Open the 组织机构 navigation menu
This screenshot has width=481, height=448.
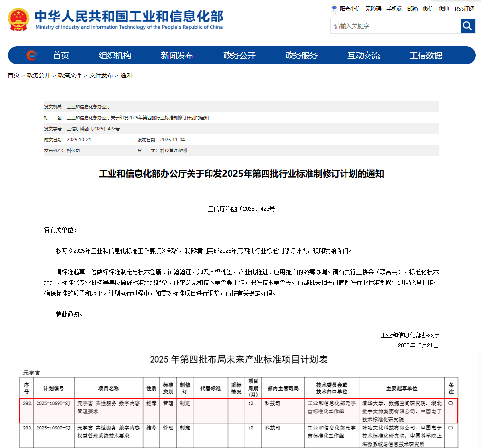pyautogui.click(x=115, y=56)
